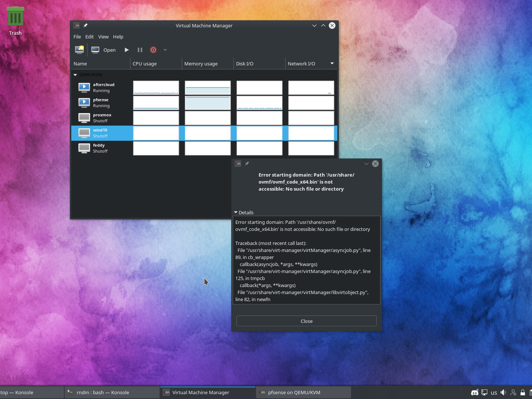The width and height of the screenshot is (532, 399).
Task: Open the File menu
Action: point(77,37)
